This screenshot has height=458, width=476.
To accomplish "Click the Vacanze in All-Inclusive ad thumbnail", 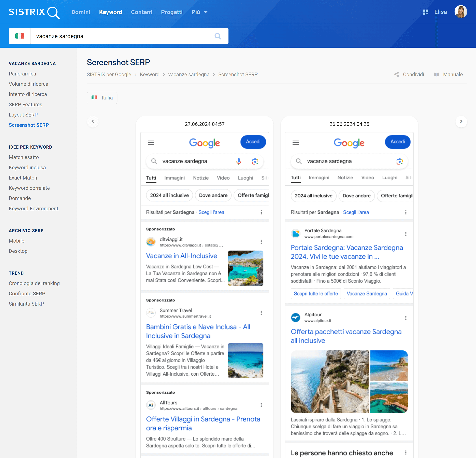I will (245, 268).
